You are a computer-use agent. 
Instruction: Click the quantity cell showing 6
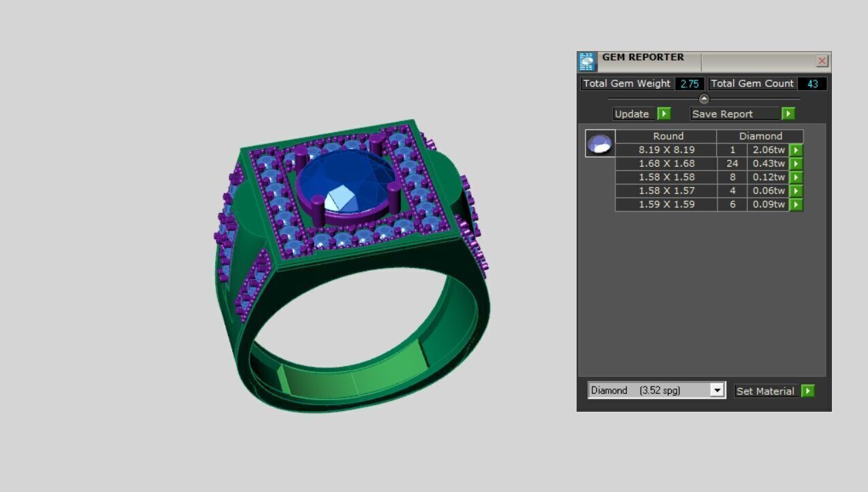click(733, 204)
